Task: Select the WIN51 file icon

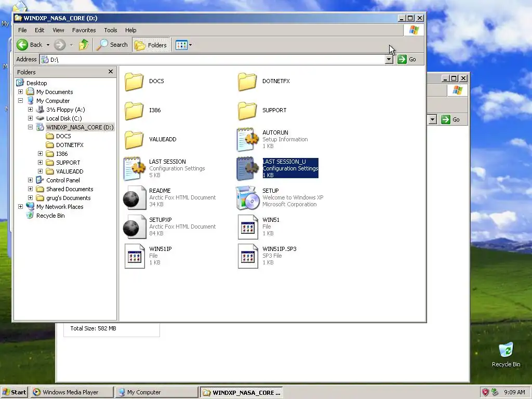Action: click(x=248, y=227)
